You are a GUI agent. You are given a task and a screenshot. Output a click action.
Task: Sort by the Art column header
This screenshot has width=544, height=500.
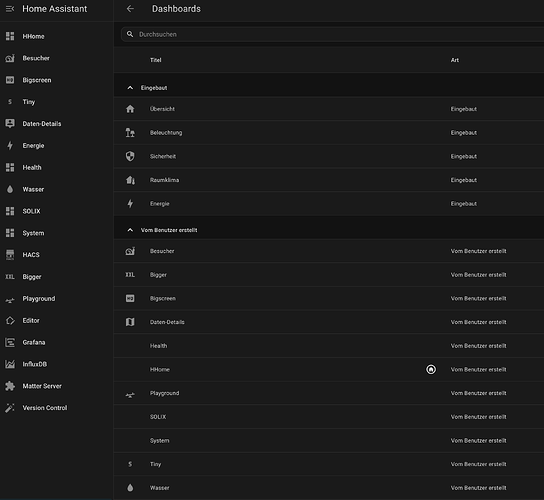coord(454,60)
